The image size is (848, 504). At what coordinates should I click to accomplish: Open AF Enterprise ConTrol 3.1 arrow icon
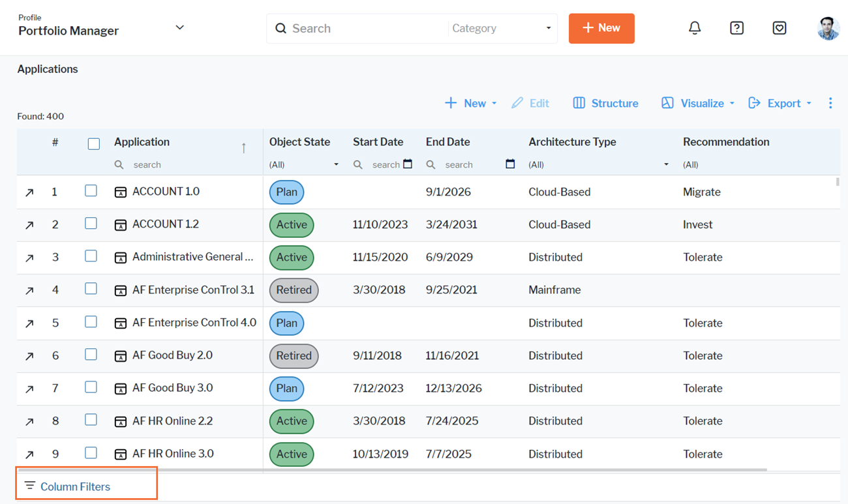pyautogui.click(x=29, y=290)
